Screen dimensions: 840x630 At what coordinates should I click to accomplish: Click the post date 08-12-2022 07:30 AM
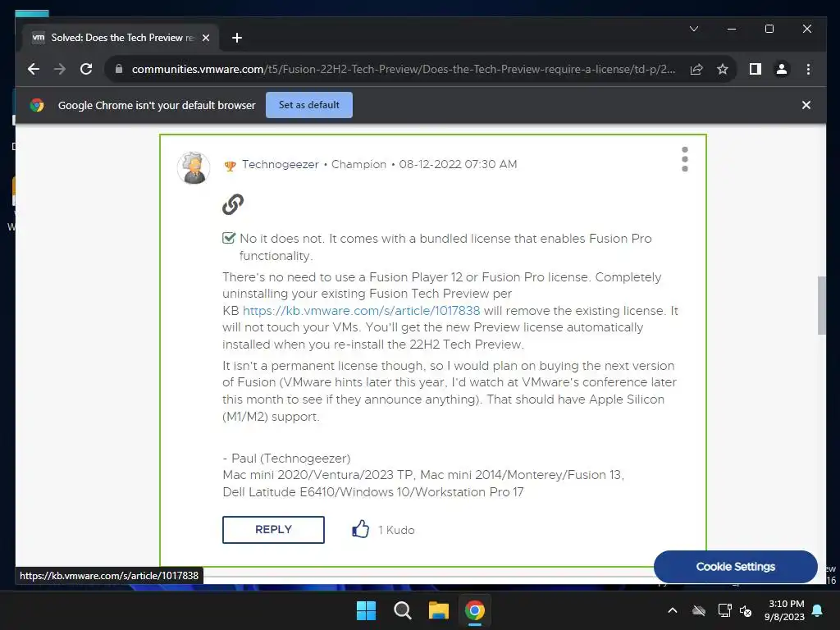click(x=458, y=164)
